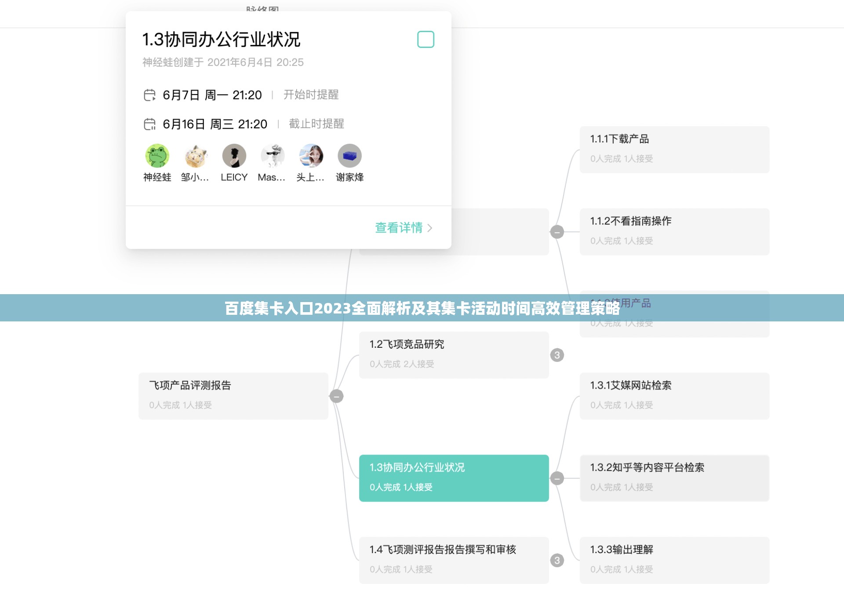The height and width of the screenshot is (616, 844).
Task: Select the 1.4飞项测评报告报告撰写和审核 card
Action: (x=454, y=560)
